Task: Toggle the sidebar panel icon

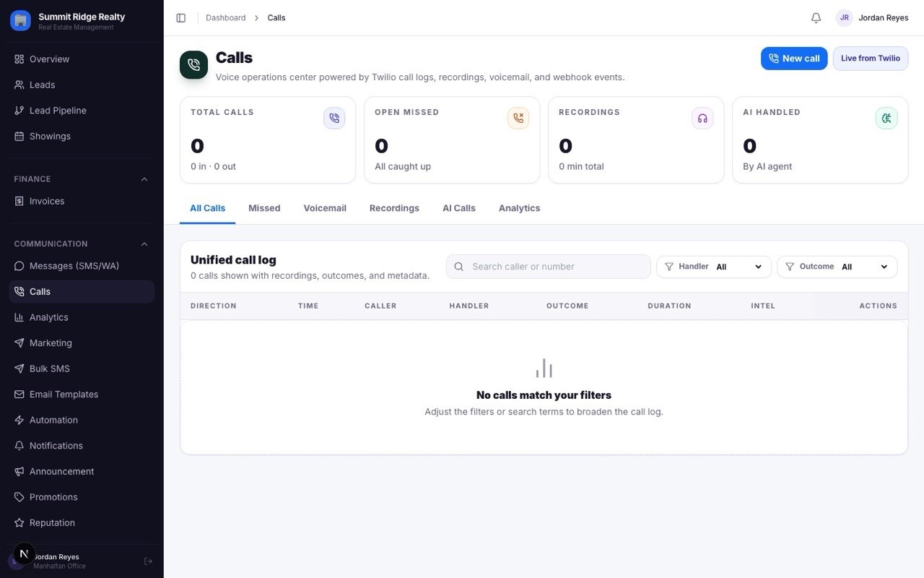Action: [181, 18]
